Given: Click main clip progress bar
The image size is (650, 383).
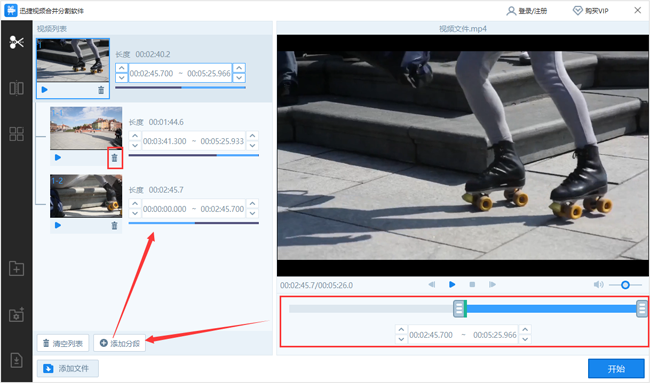Looking at the screenshot, I should [x=180, y=87].
